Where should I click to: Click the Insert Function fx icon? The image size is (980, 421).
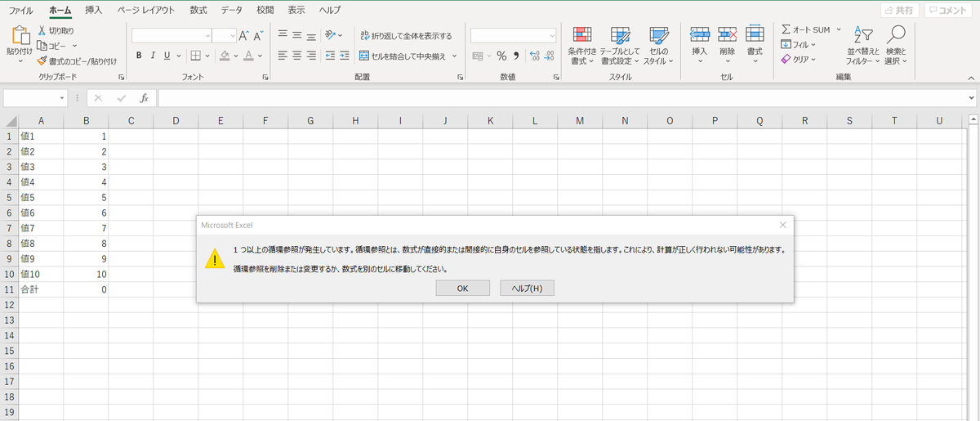[x=144, y=97]
